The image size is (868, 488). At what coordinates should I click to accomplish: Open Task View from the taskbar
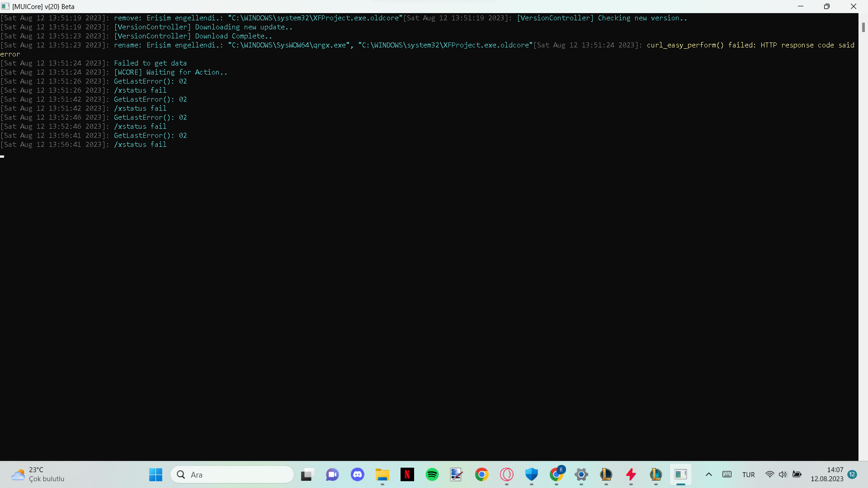click(x=307, y=474)
